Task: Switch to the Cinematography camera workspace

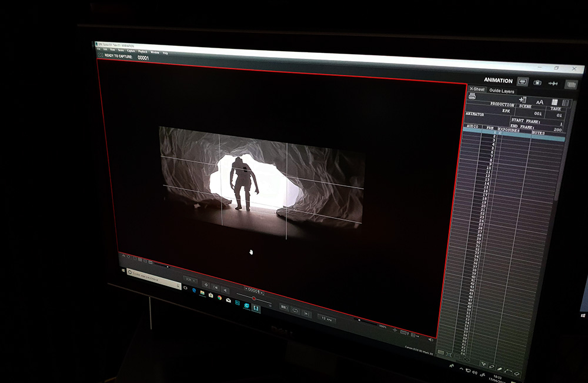Action: click(537, 82)
